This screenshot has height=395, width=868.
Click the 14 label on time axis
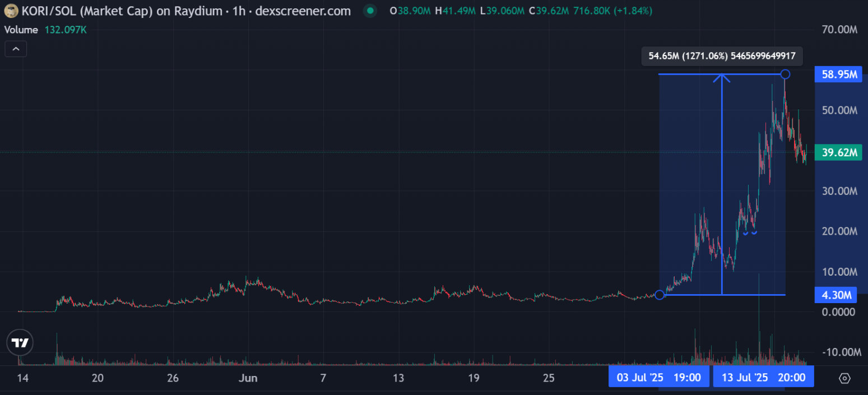pos(22,378)
